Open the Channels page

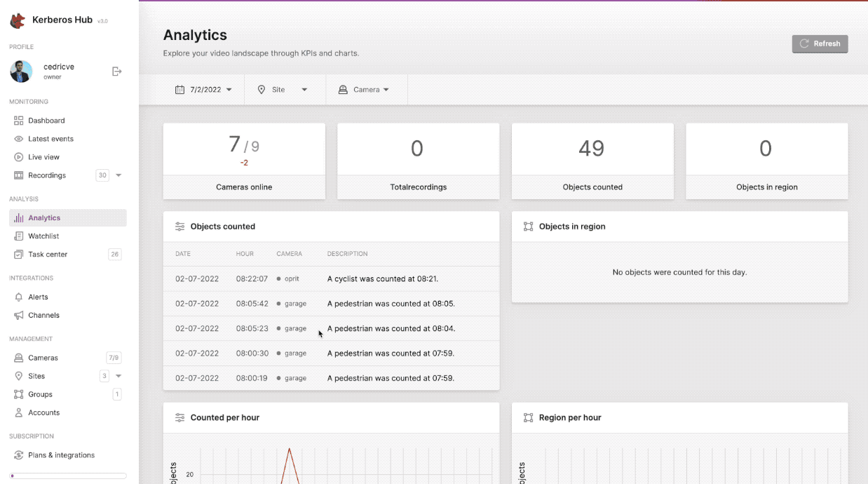coord(43,315)
